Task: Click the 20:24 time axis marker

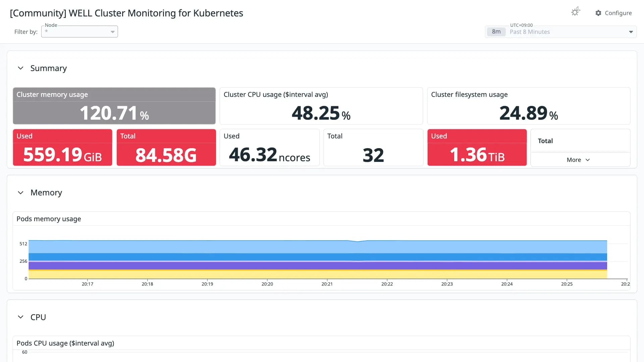Action: point(507,284)
